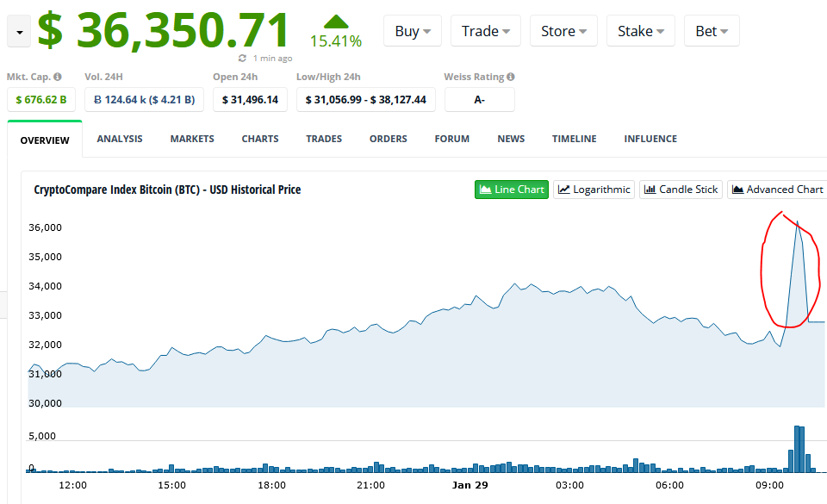Click the Weiss Rating info icon

(511, 77)
